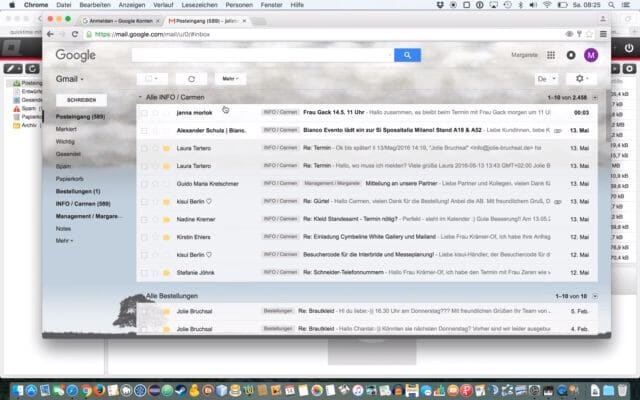Click the SCHREIBEN compose button
This screenshot has height=400, width=640.
point(81,100)
